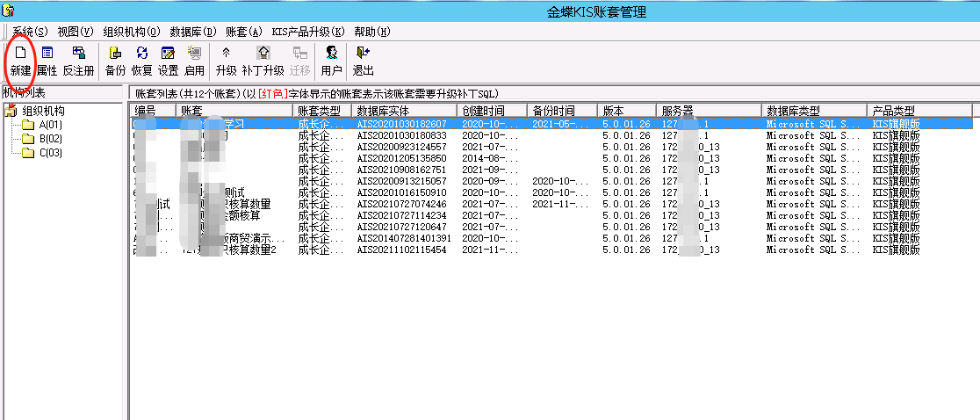
Task: Open the 帮助(H) menu
Action: pyautogui.click(x=371, y=32)
